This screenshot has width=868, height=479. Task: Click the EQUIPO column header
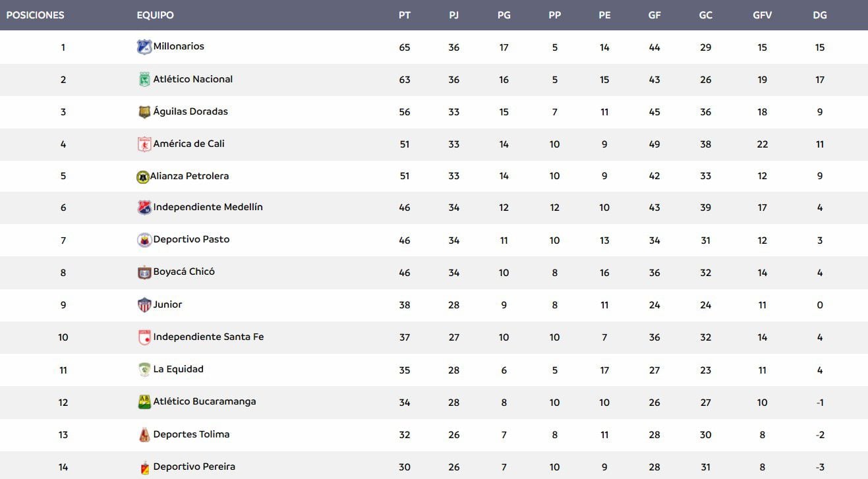(155, 15)
